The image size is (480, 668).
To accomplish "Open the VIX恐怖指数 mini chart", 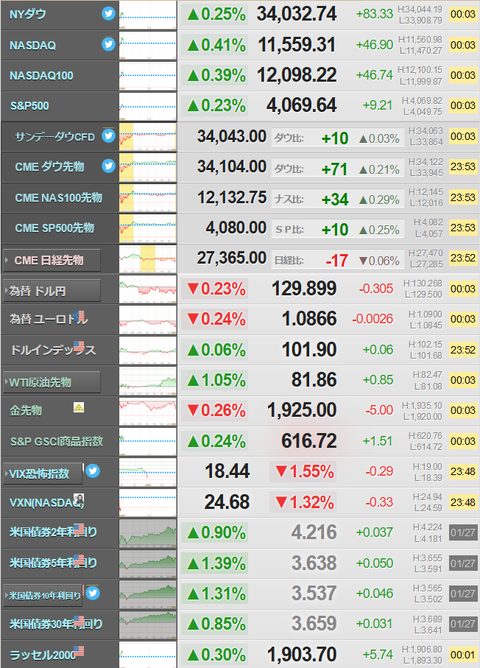I will pos(147,472).
